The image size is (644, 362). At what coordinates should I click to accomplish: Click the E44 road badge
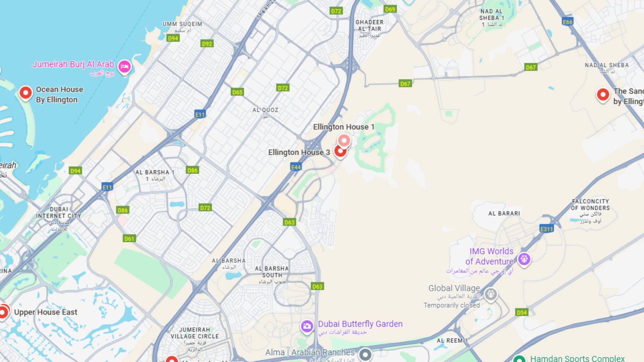pyautogui.click(x=296, y=167)
